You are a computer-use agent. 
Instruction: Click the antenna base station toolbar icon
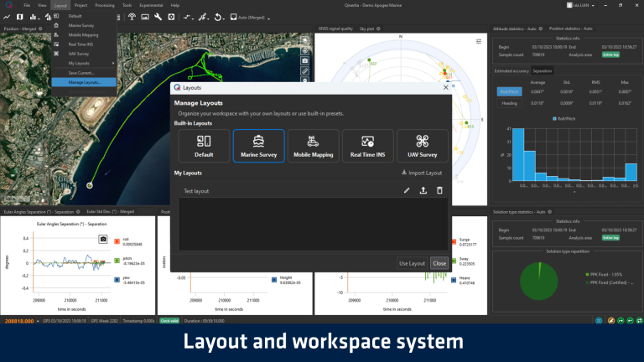[132, 18]
